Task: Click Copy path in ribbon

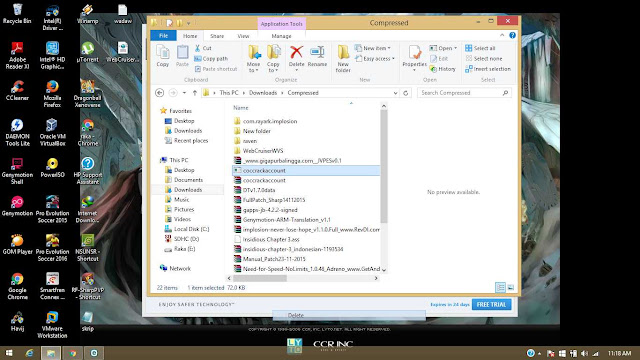Action: [211, 59]
